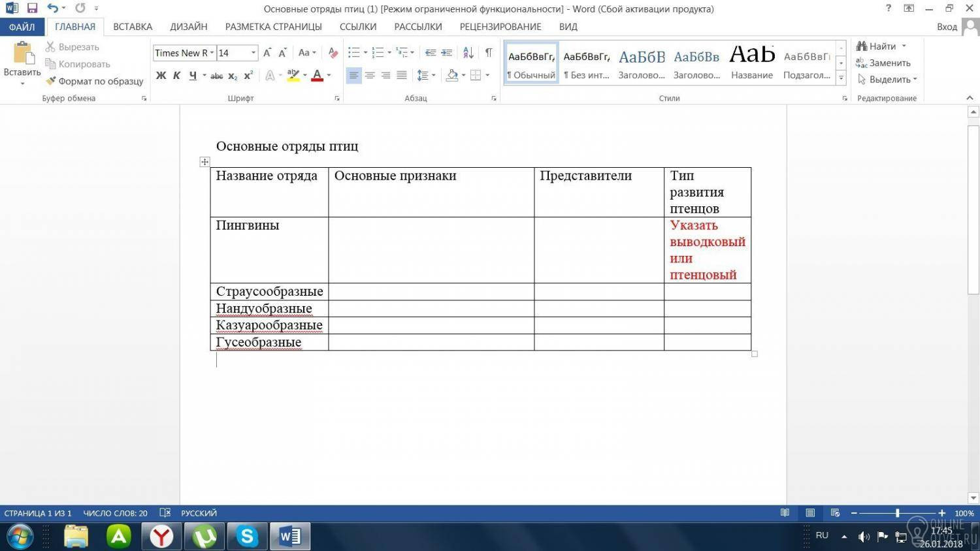Click the Вход sign-in link
Viewport: 980px width, 551px height.
click(947, 27)
